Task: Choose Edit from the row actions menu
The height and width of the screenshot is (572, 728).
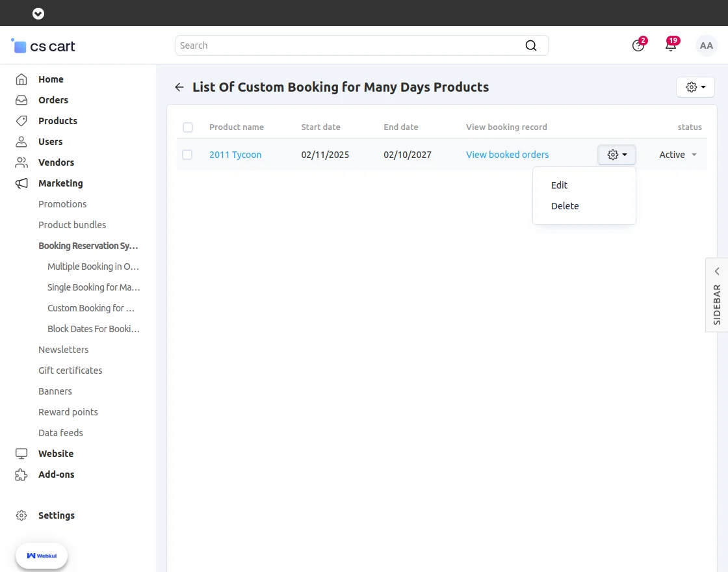Action: (x=559, y=185)
